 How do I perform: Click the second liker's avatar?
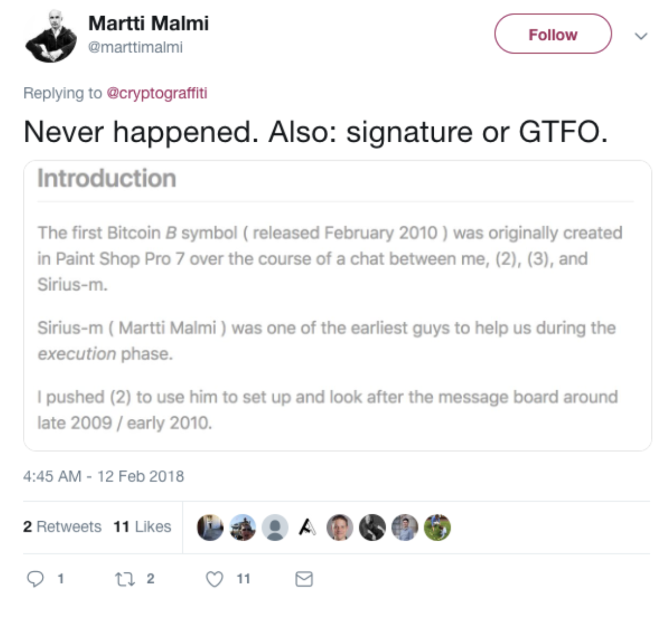[242, 527]
